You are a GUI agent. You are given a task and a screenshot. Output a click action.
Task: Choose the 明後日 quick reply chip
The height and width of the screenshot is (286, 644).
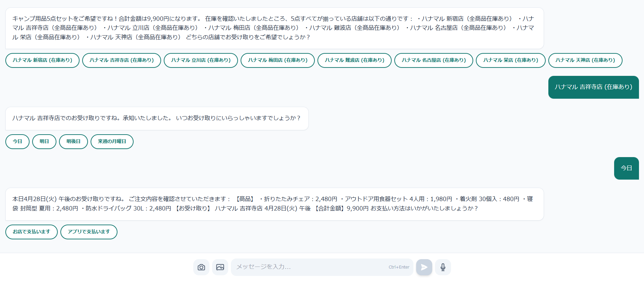[73, 142]
